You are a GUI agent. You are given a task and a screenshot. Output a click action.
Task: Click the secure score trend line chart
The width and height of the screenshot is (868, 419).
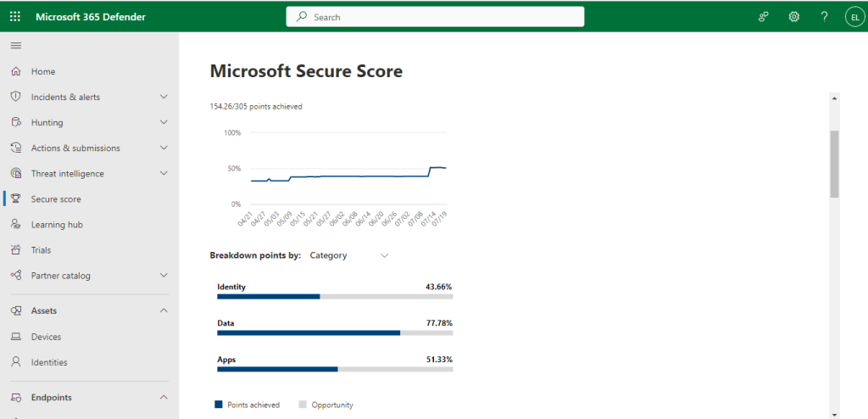pos(348,175)
